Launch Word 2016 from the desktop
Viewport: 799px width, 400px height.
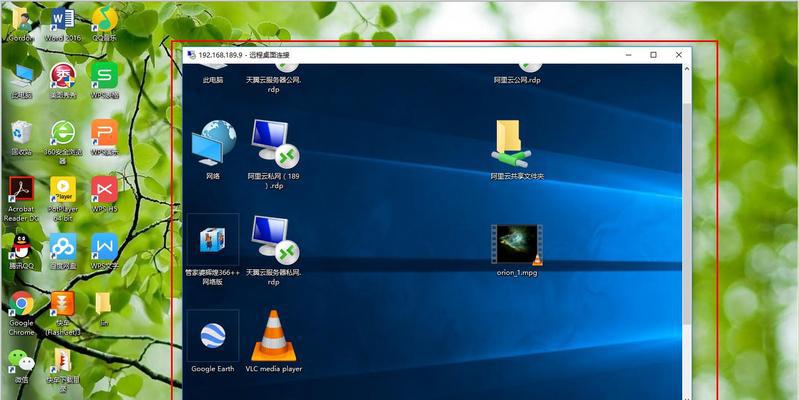tap(62, 19)
